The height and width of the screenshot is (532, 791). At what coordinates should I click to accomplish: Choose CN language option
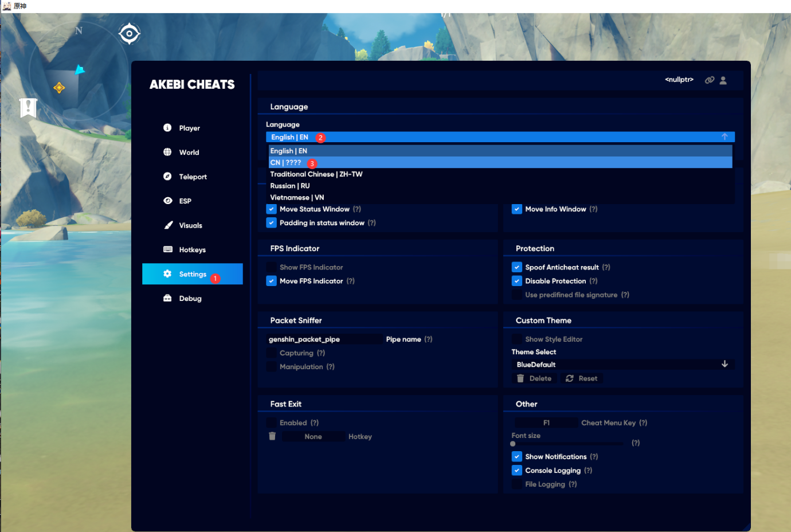click(500, 163)
